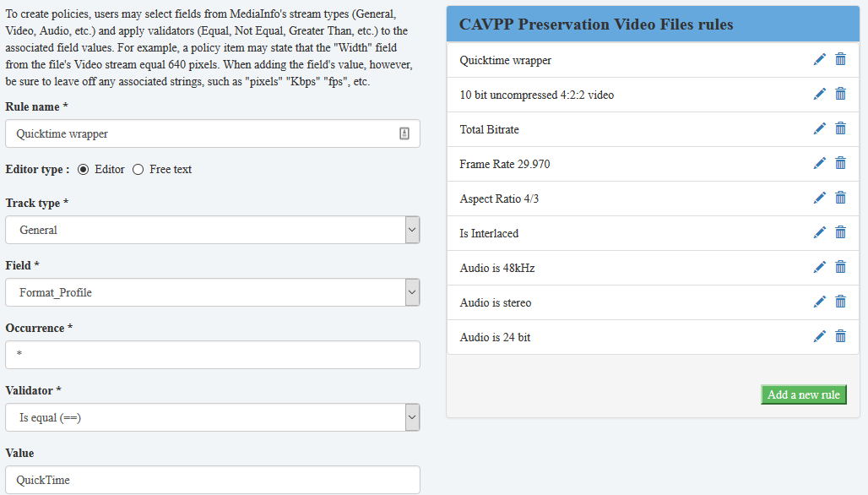868x495 pixels.
Task: Edit the 10 bit uncompressed 4:2:2 video rule
Action: pos(819,94)
